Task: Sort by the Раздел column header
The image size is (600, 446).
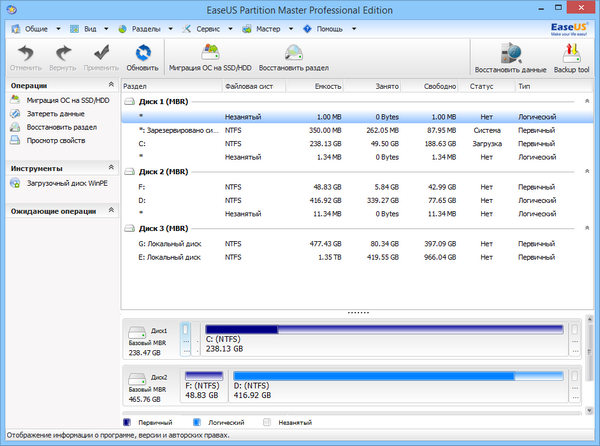Action: coord(172,86)
